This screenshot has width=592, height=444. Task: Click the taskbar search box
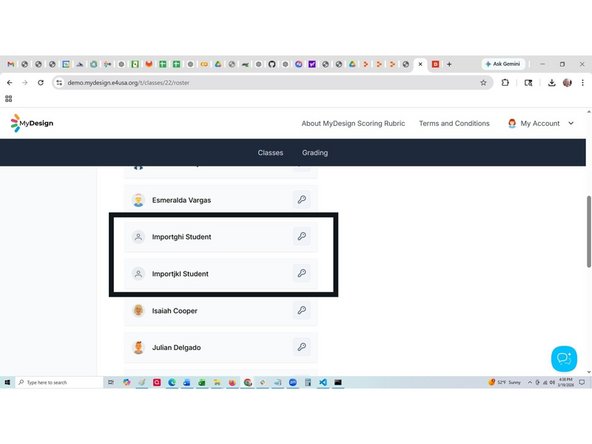[59, 382]
